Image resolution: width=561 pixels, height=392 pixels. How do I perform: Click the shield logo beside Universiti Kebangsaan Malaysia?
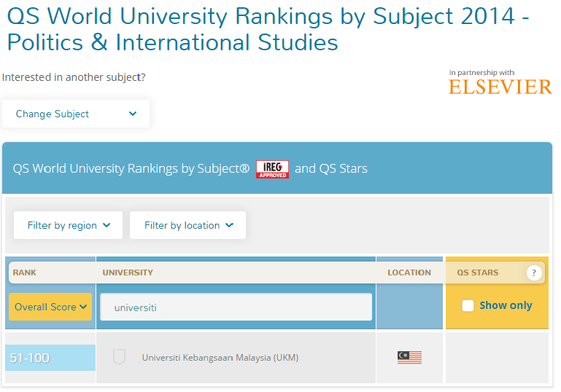click(x=119, y=357)
